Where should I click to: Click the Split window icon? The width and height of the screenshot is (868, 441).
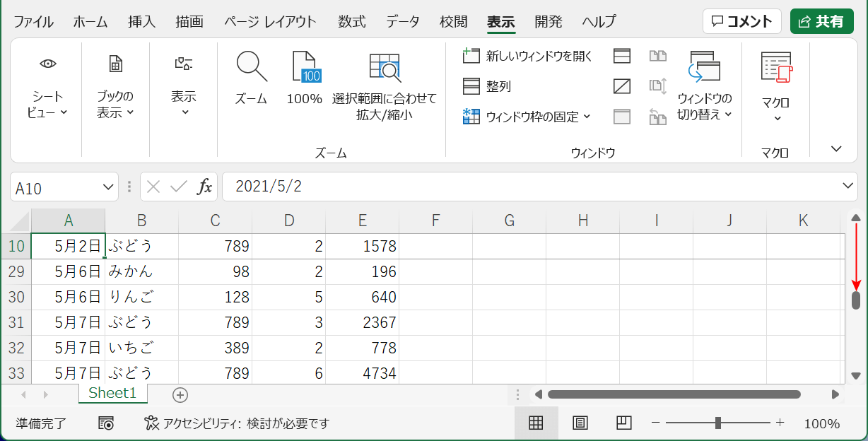point(622,56)
